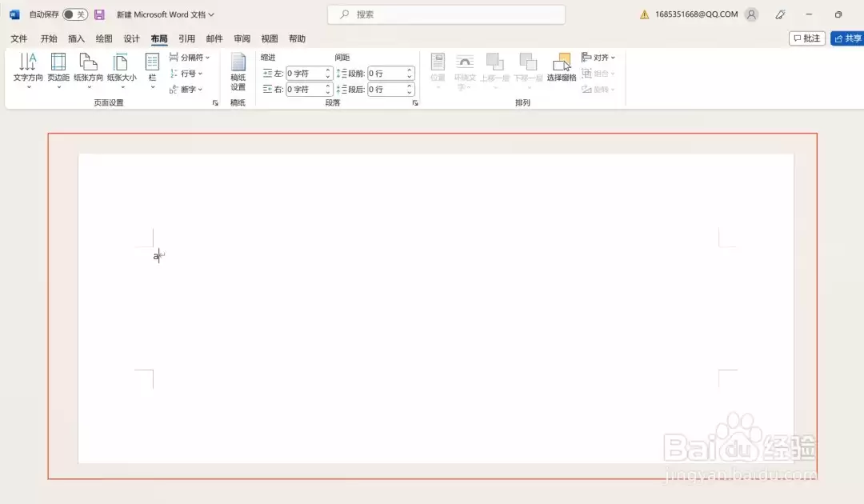The height and width of the screenshot is (504, 864).
Task: Open the Breaks (分隔符) dropdown
Action: pyautogui.click(x=190, y=58)
